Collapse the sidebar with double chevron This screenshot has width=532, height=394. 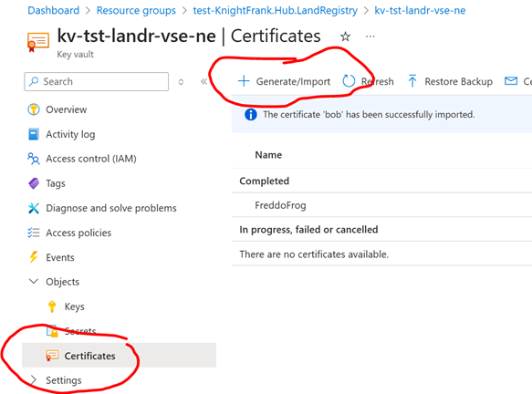pos(203,81)
